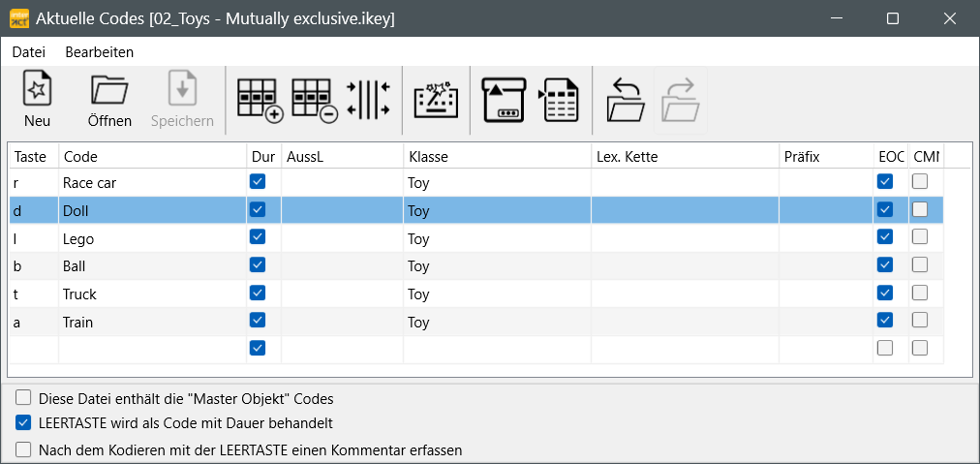Select the Truck code cell
The image size is (980, 464).
click(152, 294)
